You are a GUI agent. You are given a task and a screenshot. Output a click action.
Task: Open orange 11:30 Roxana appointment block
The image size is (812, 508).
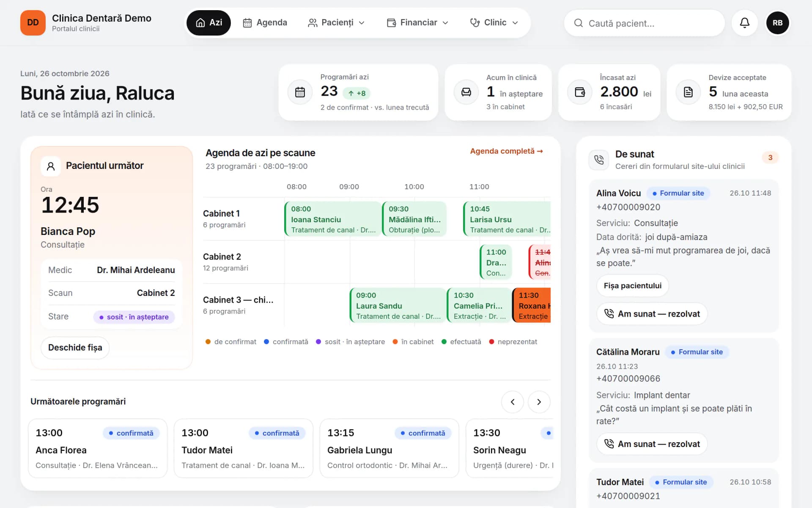click(x=532, y=305)
